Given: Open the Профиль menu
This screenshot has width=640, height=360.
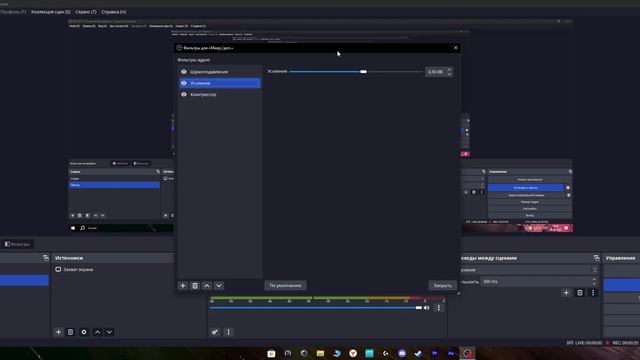Looking at the screenshot, I should [x=13, y=12].
